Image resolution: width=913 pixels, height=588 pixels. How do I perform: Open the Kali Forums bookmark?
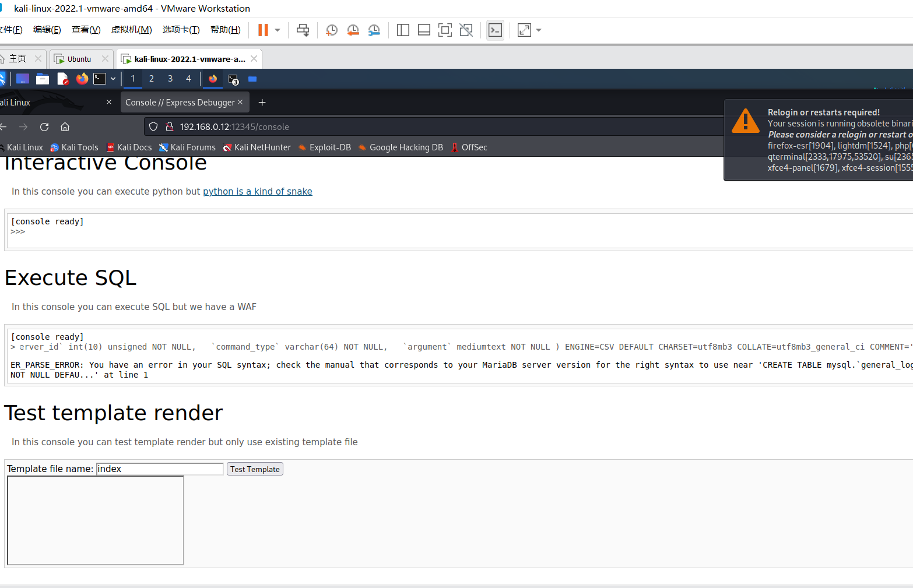pos(187,147)
